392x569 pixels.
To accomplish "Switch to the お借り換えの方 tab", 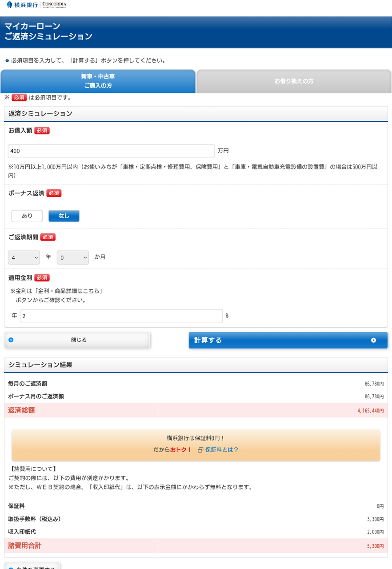I will (294, 81).
